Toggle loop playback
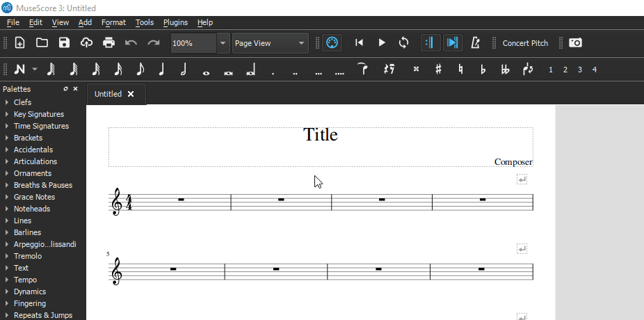 coord(404,42)
